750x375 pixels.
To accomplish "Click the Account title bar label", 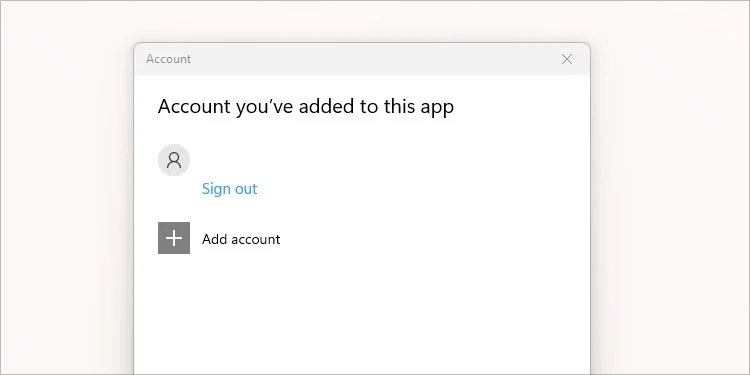I will [168, 59].
